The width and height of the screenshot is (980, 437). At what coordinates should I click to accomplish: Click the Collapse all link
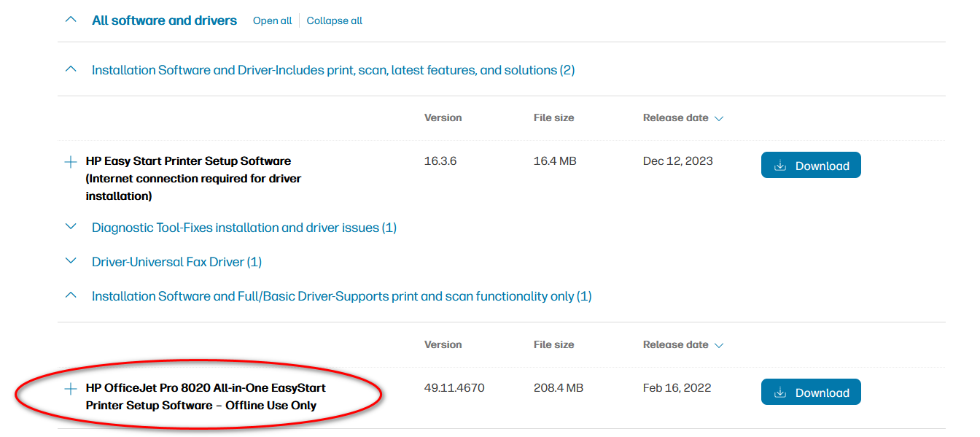(x=335, y=20)
